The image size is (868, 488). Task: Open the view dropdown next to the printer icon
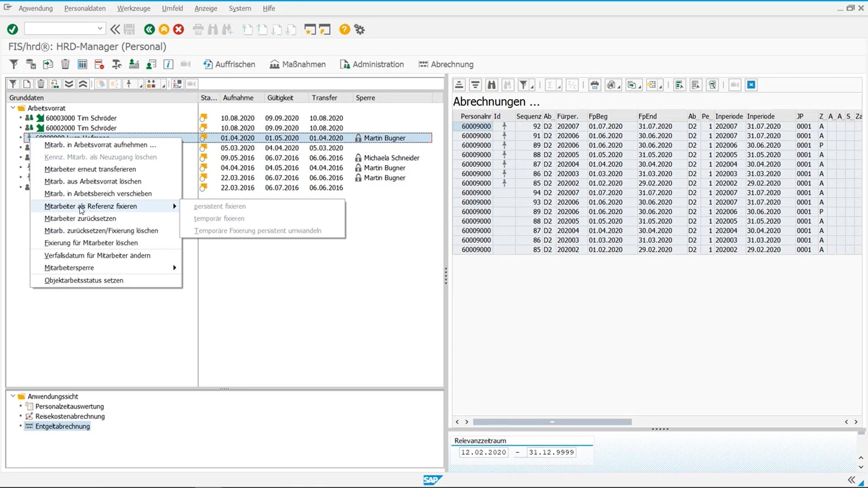tap(619, 86)
